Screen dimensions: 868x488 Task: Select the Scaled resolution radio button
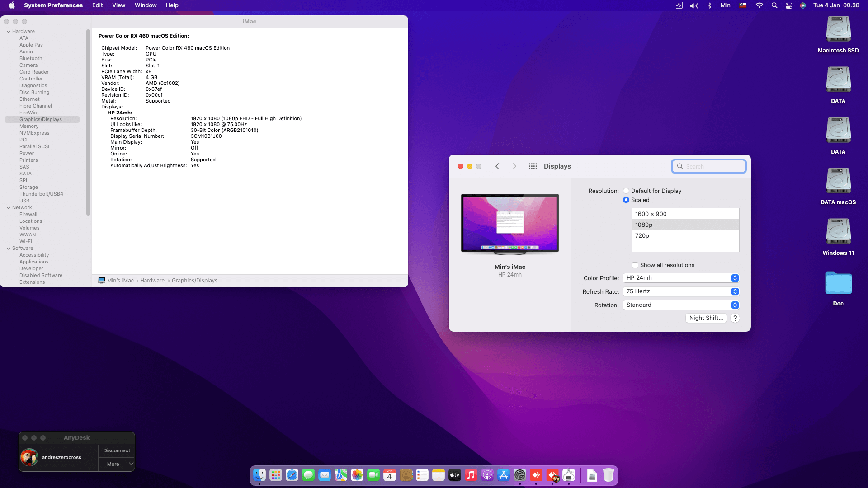pos(626,200)
